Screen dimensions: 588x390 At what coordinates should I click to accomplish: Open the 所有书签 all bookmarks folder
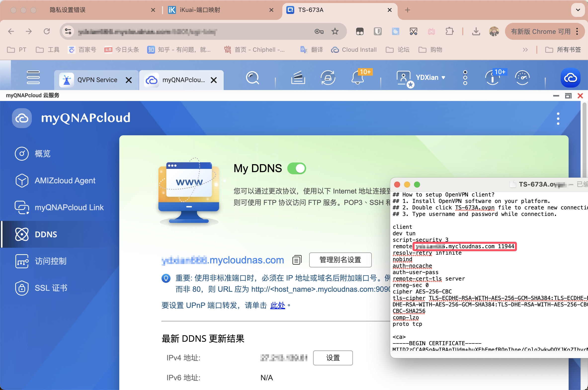(563, 50)
